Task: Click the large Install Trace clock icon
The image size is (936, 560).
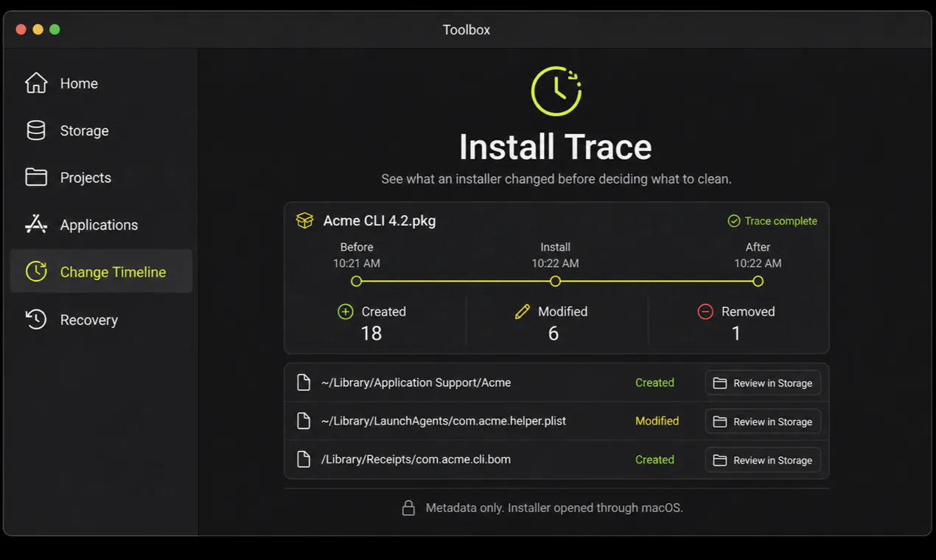Action: point(556,91)
